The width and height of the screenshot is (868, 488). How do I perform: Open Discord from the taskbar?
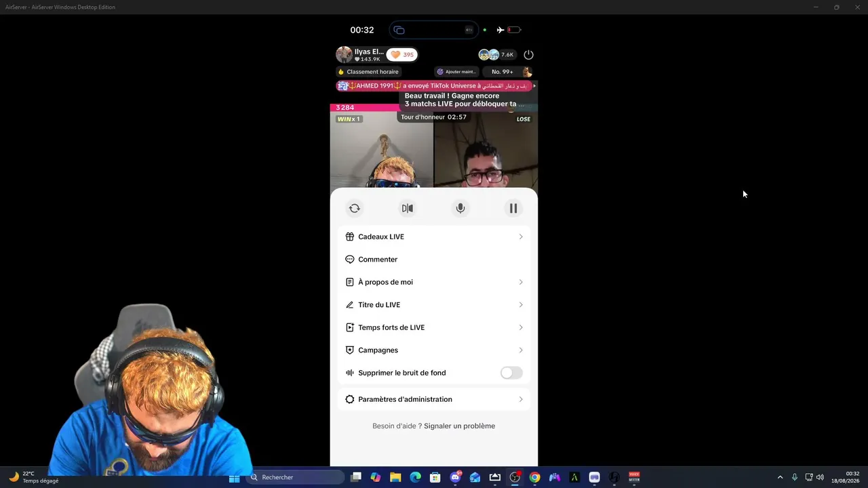click(x=455, y=477)
